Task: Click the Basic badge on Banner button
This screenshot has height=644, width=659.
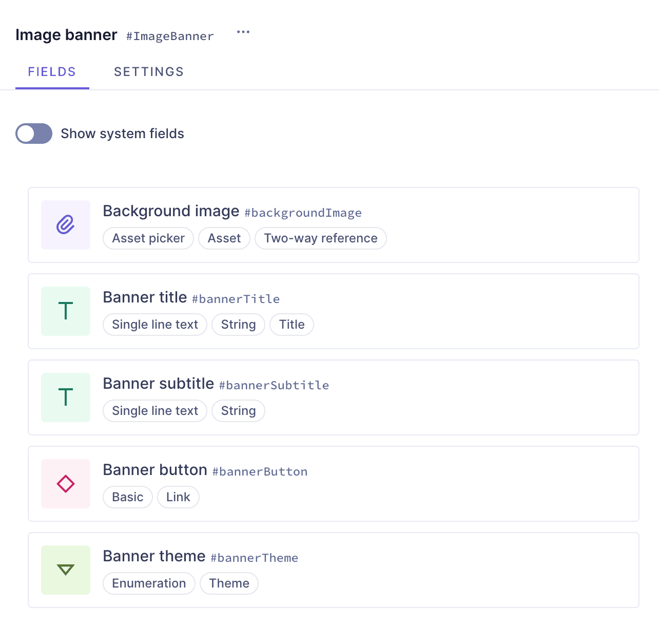Action: (x=127, y=497)
